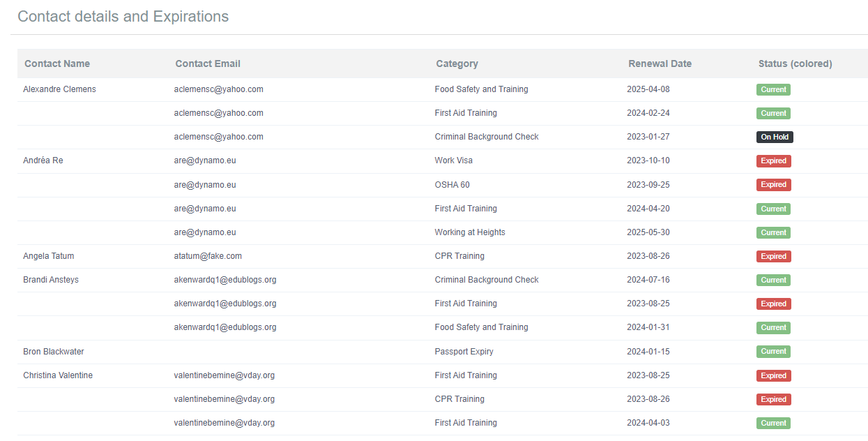Screen dimensions: 868x441
Task: Click the Current badge for the 2024-04-03 renewal
Action: tap(773, 423)
